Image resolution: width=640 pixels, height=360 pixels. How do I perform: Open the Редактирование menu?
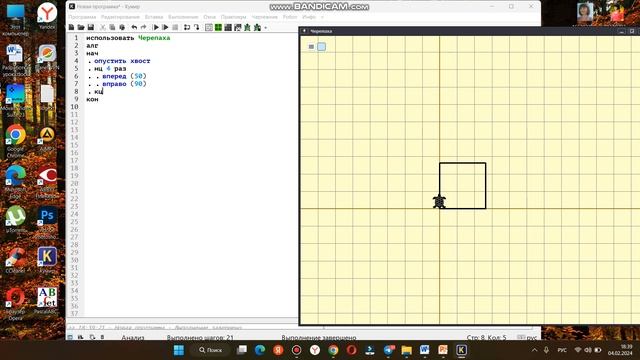(120, 17)
